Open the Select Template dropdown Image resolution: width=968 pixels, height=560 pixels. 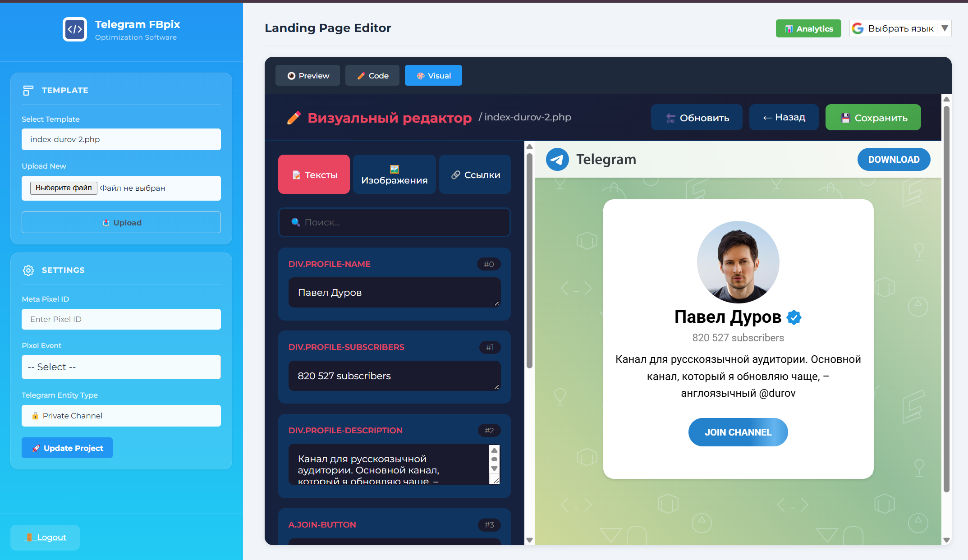121,139
